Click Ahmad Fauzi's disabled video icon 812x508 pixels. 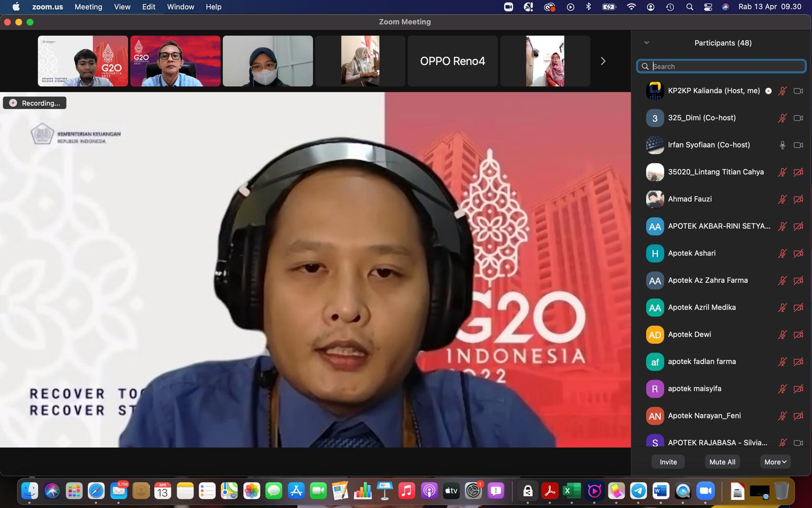click(798, 199)
